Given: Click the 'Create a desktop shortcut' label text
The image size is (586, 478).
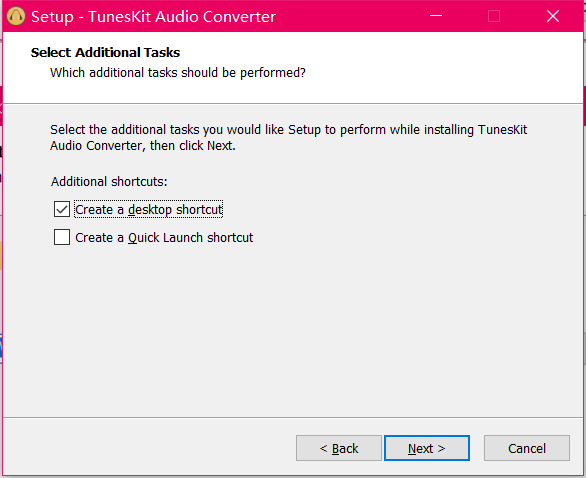Looking at the screenshot, I should (149, 210).
